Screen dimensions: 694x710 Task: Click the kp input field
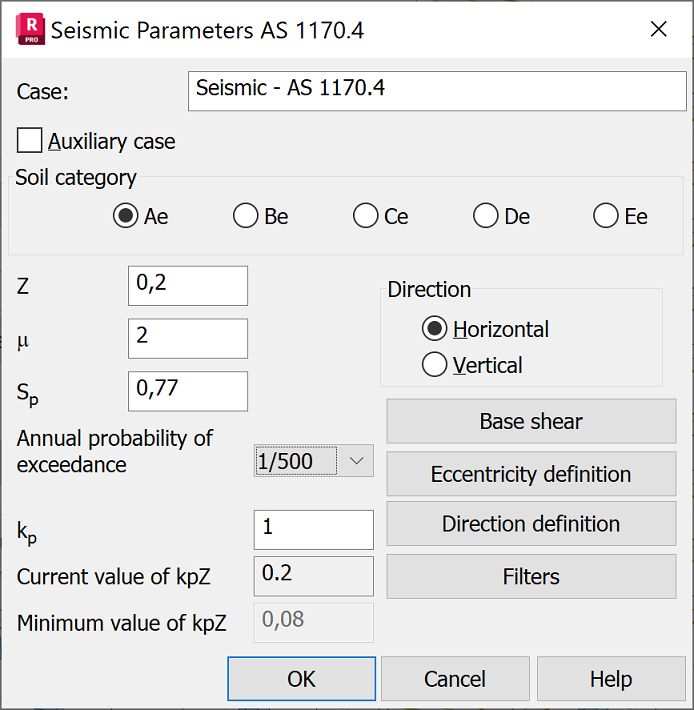pyautogui.click(x=313, y=529)
